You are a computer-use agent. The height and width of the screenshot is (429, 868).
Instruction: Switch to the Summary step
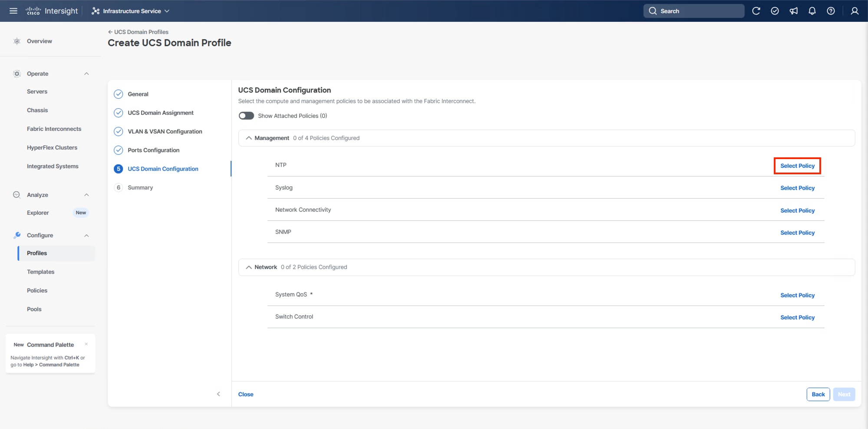coord(140,187)
